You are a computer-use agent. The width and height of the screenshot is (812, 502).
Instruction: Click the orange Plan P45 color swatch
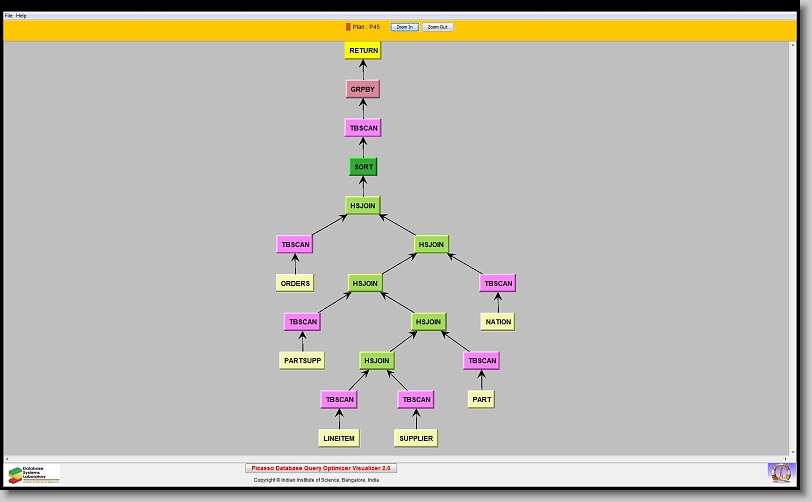click(348, 27)
